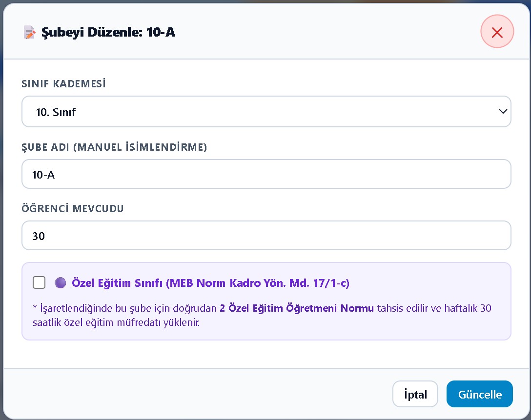Click the Şubeyi Düzenle: 10-A dialog title

(108, 32)
